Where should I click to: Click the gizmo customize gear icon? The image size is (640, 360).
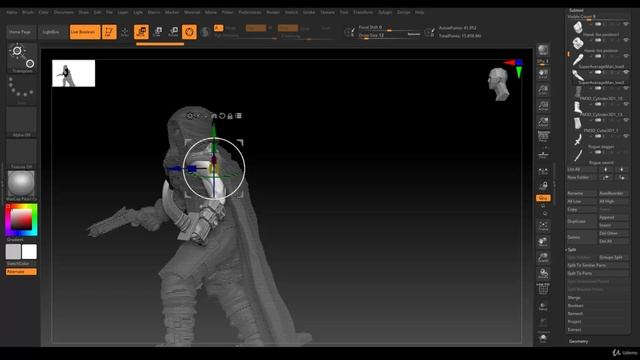click(x=190, y=116)
